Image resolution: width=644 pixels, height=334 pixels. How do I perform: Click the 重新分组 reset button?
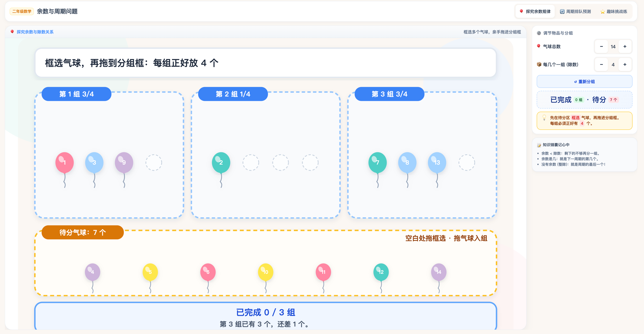[x=584, y=82]
